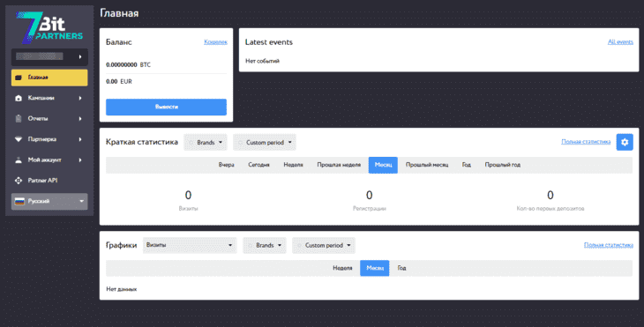Open Brands dropdown in Краткая статистика
The image size is (644, 327).
pos(206,143)
